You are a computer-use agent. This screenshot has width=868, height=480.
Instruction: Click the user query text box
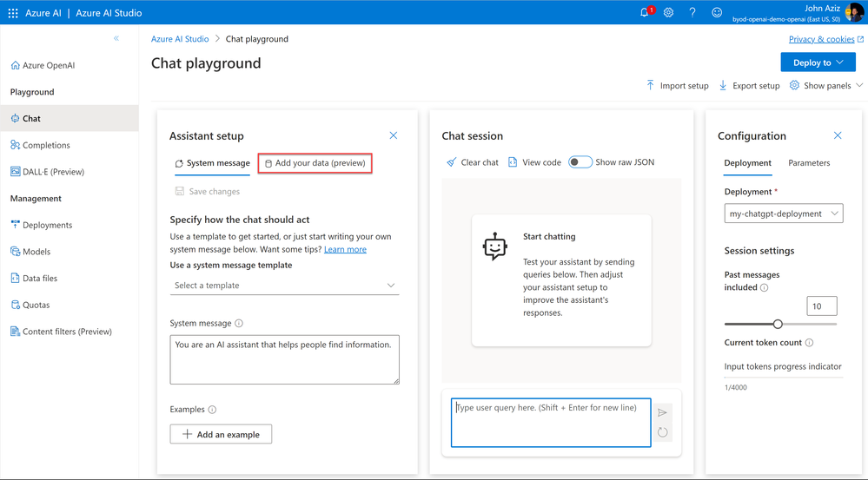551,423
